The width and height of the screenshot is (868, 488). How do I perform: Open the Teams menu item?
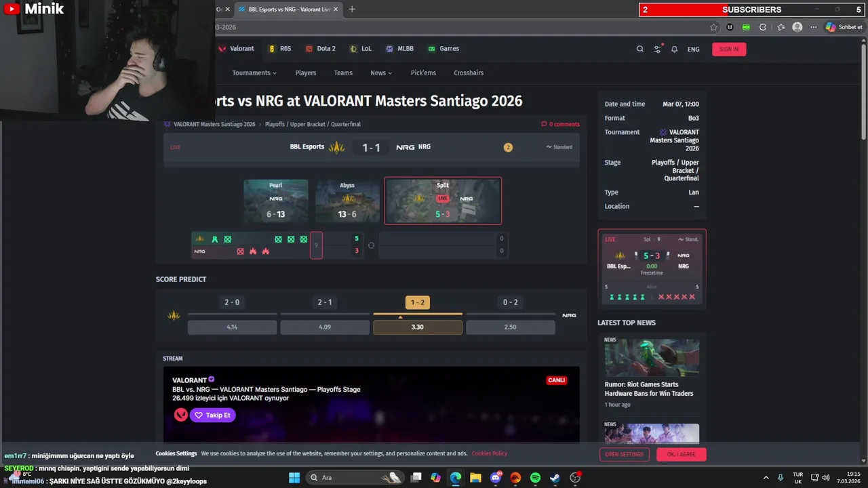pos(343,73)
